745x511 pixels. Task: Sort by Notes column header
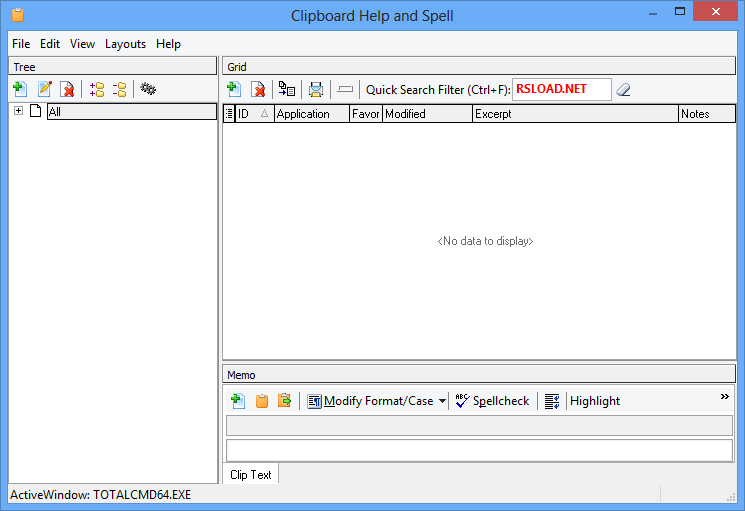(x=707, y=114)
